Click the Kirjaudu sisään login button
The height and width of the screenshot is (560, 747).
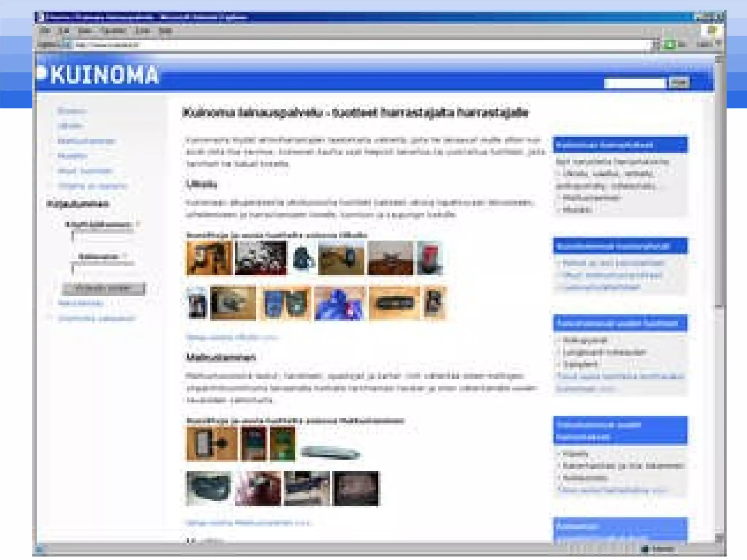pyautogui.click(x=104, y=288)
